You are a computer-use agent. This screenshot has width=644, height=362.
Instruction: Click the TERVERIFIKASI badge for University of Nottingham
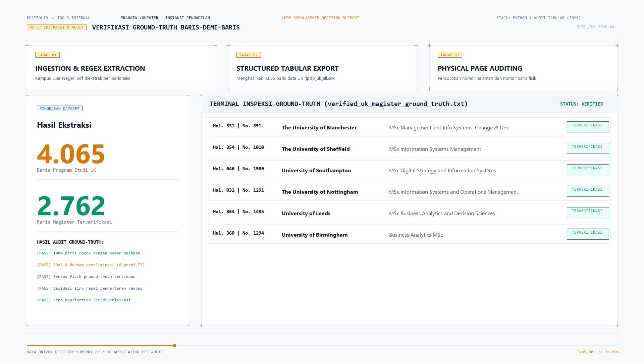(588, 191)
